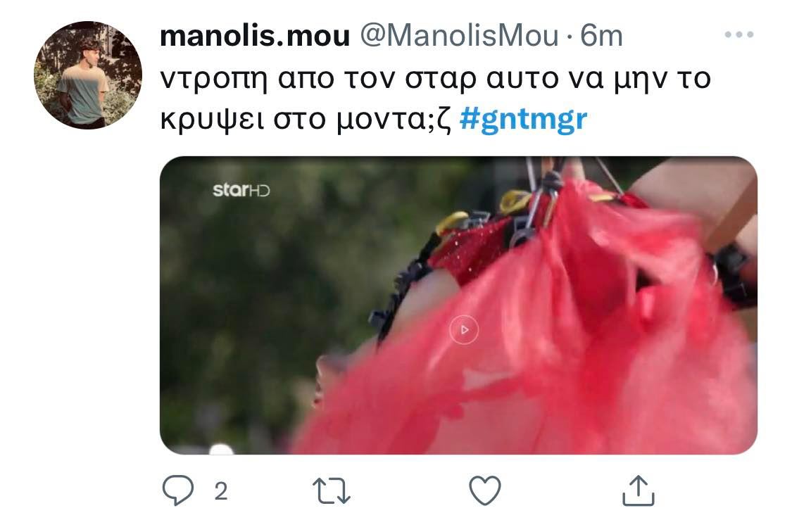Image resolution: width=792 pixels, height=532 pixels.
Task: View the reply count of 2
Action: click(221, 491)
